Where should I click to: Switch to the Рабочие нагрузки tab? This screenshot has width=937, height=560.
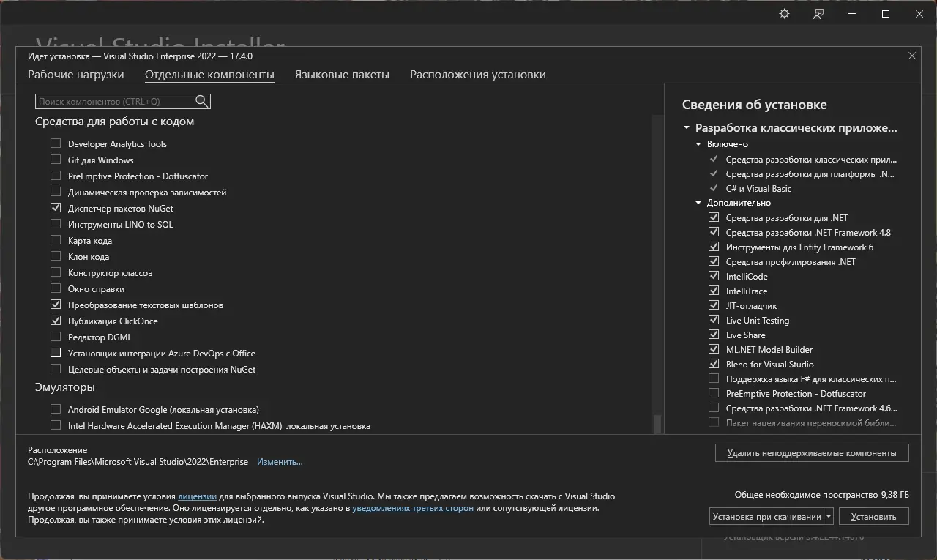76,75
